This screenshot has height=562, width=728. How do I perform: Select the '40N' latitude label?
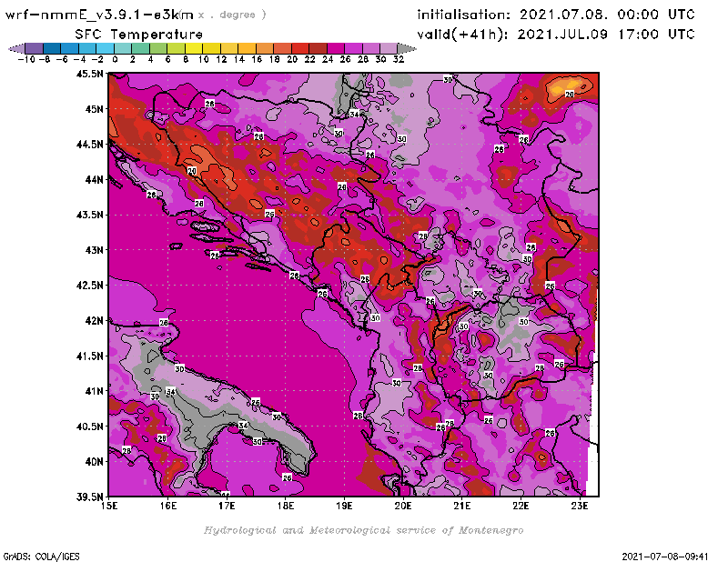tap(94, 462)
